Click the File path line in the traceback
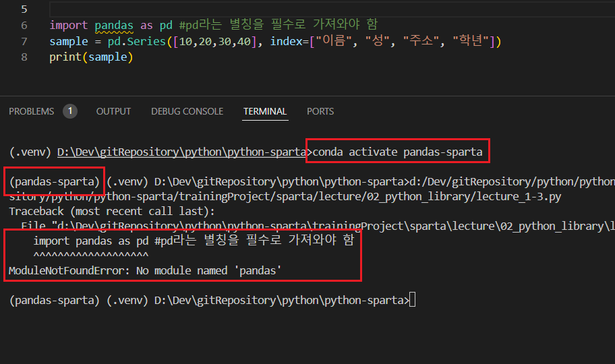The width and height of the screenshot is (615, 364). [x=318, y=226]
